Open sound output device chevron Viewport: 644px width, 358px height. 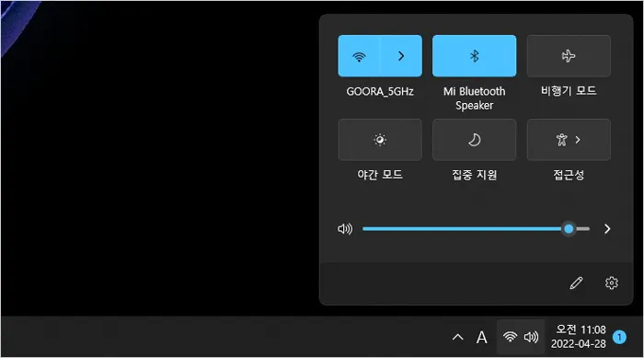tap(607, 229)
